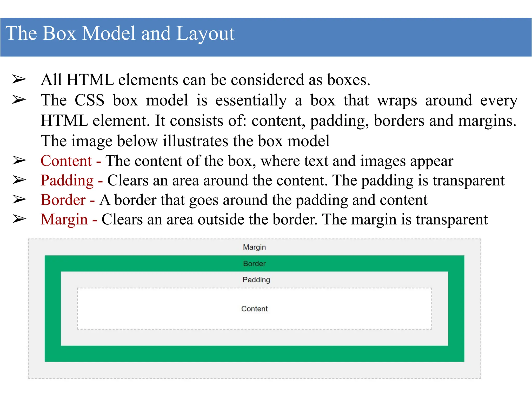
Task: Click the text "content, padding, borders and margins."
Action: pyautogui.click(x=384, y=121)
